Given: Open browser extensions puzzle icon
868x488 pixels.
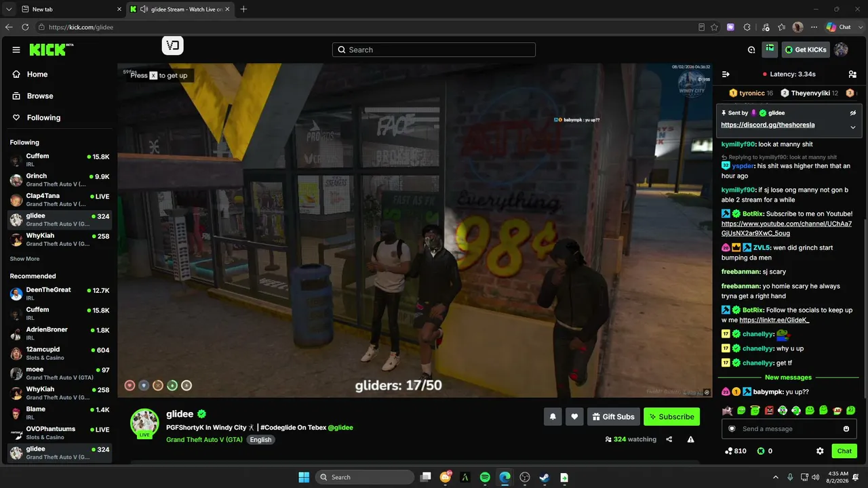Looking at the screenshot, I should [747, 27].
